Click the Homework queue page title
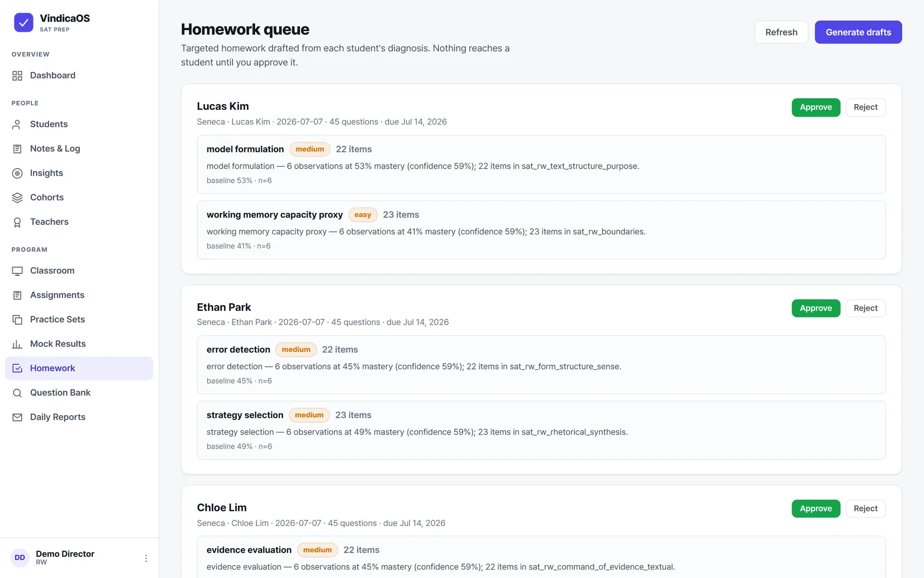This screenshot has width=924, height=578. [245, 29]
